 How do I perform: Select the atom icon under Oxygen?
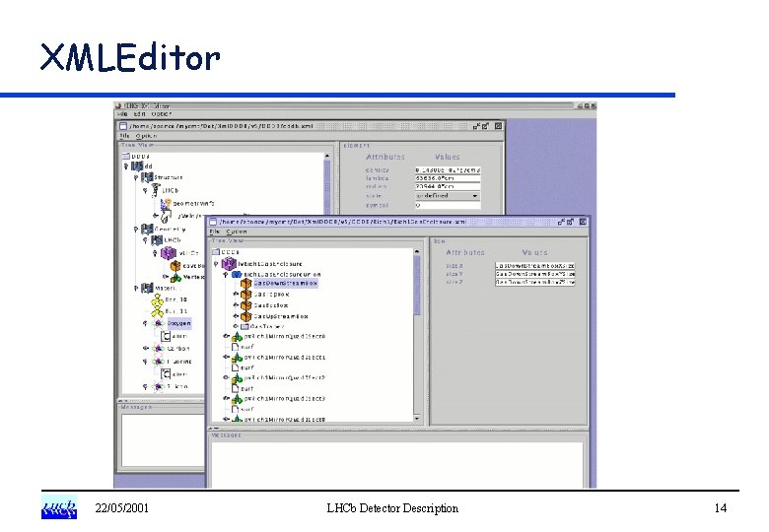[166, 336]
